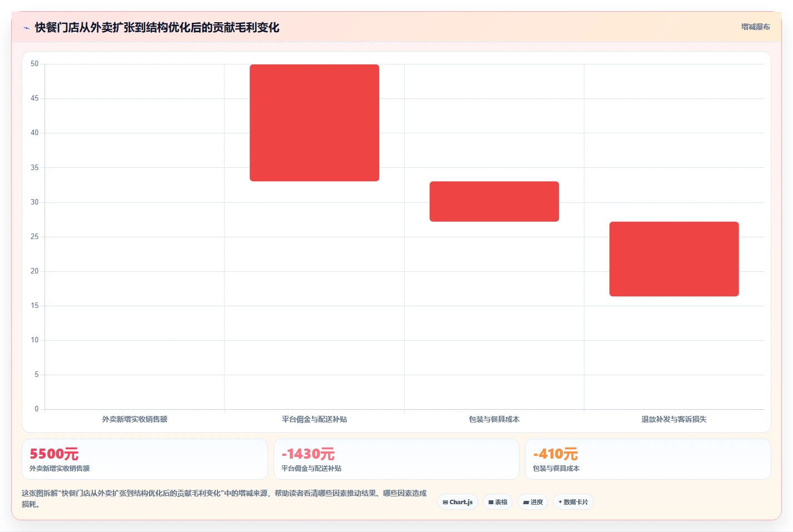The height and width of the screenshot is (532, 793).
Task: Click the 进度 tag
Action: pyautogui.click(x=533, y=502)
